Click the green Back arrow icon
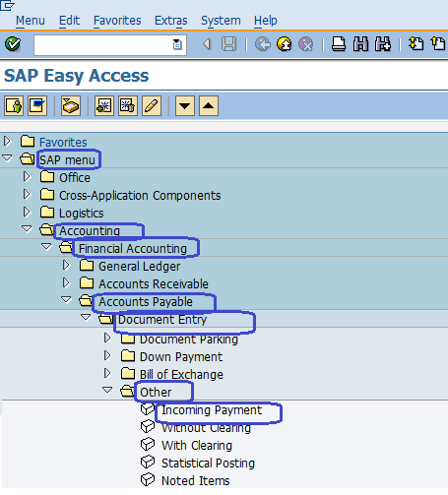 [263, 44]
